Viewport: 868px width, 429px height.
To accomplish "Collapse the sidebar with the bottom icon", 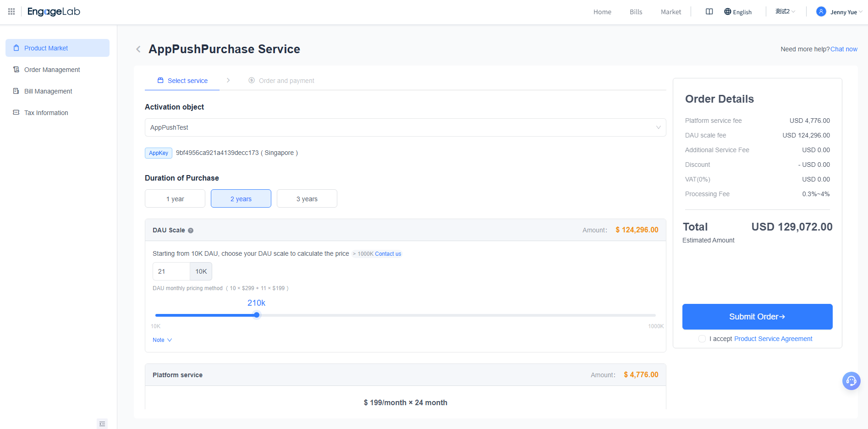I will coord(102,424).
